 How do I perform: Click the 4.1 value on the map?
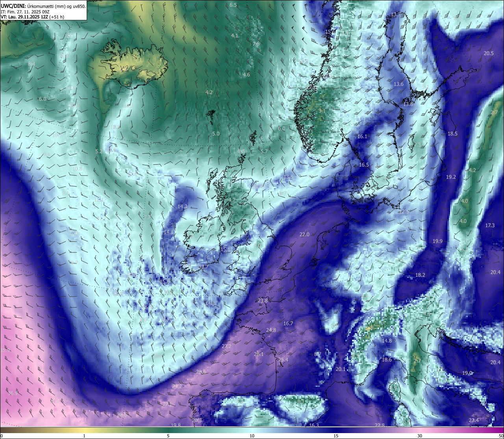tap(234, 35)
